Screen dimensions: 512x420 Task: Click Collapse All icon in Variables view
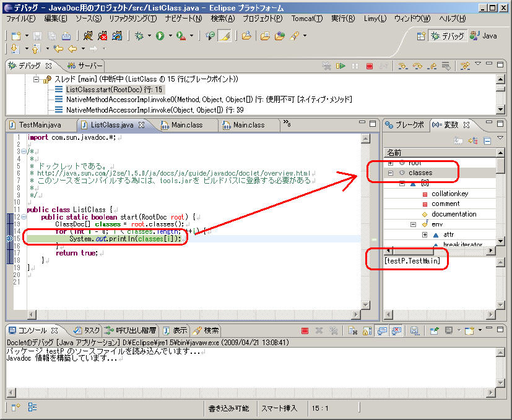click(x=487, y=141)
